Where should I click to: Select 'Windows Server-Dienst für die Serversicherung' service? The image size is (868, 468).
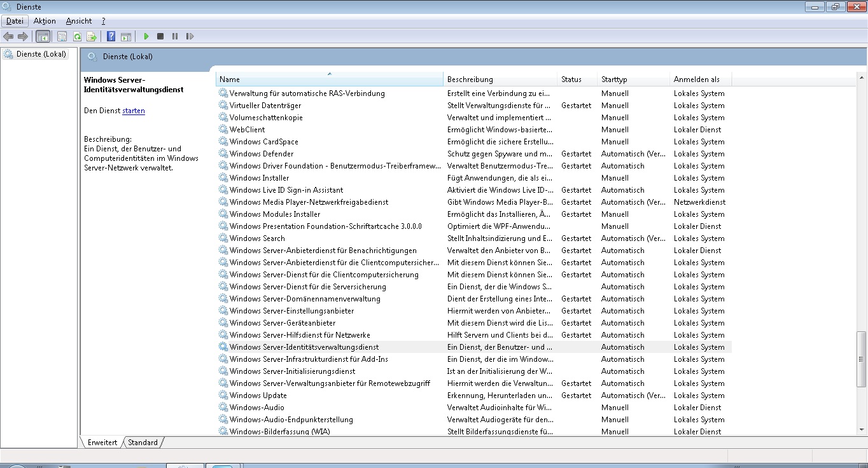point(307,287)
